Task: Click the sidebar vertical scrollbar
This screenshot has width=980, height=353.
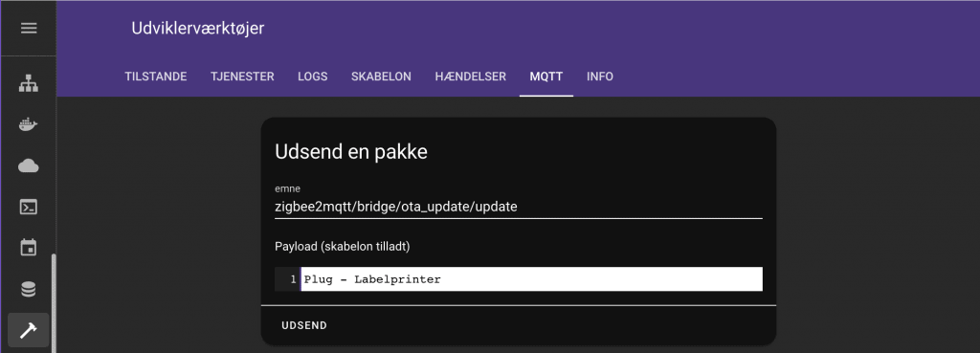Action: click(x=54, y=303)
